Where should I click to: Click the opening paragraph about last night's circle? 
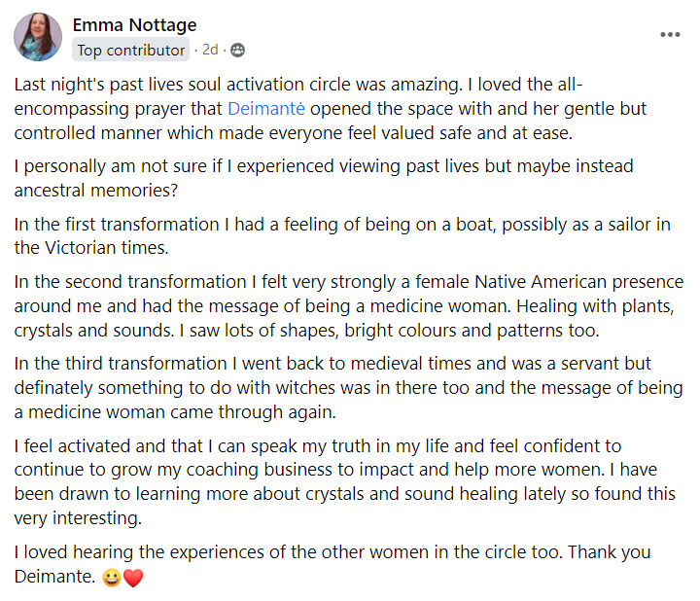331,109
